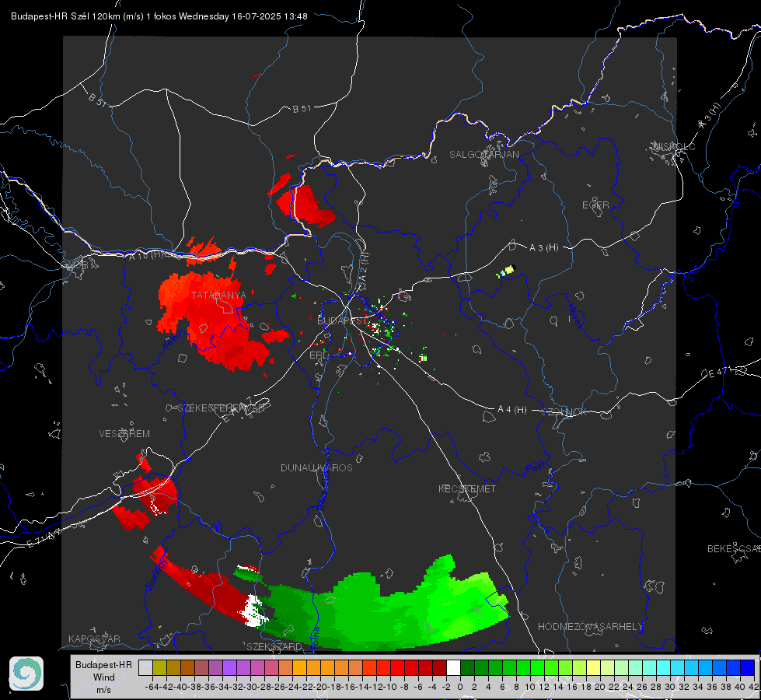This screenshot has height=700, width=761.
Task: Select the pale yellow legend swatch above 18
Action: (594, 668)
